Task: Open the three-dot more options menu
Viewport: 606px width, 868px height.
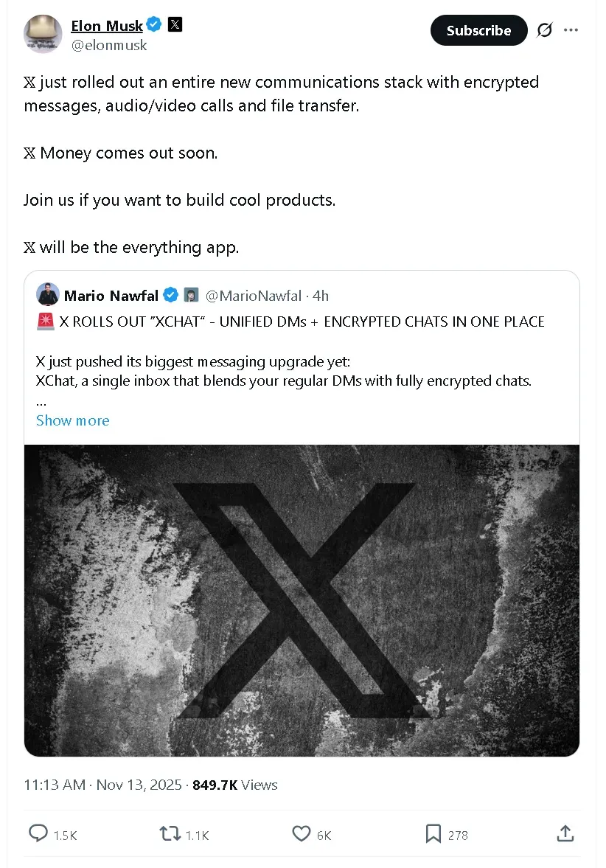Action: [x=571, y=29]
